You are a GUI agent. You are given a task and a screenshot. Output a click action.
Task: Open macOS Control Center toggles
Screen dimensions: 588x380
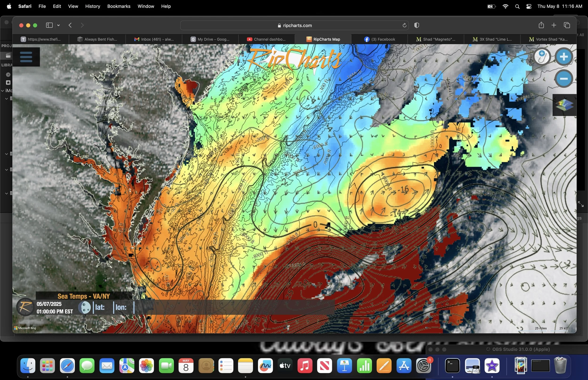pos(529,6)
